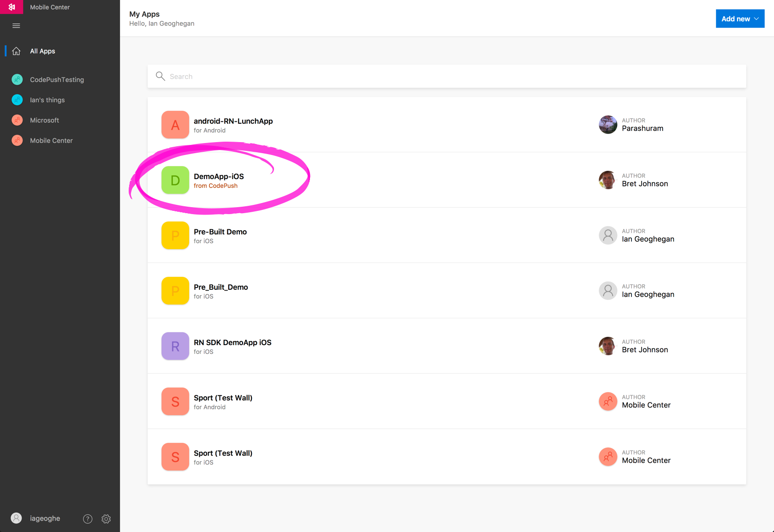Open the Microsoft organization icon

pyautogui.click(x=17, y=120)
